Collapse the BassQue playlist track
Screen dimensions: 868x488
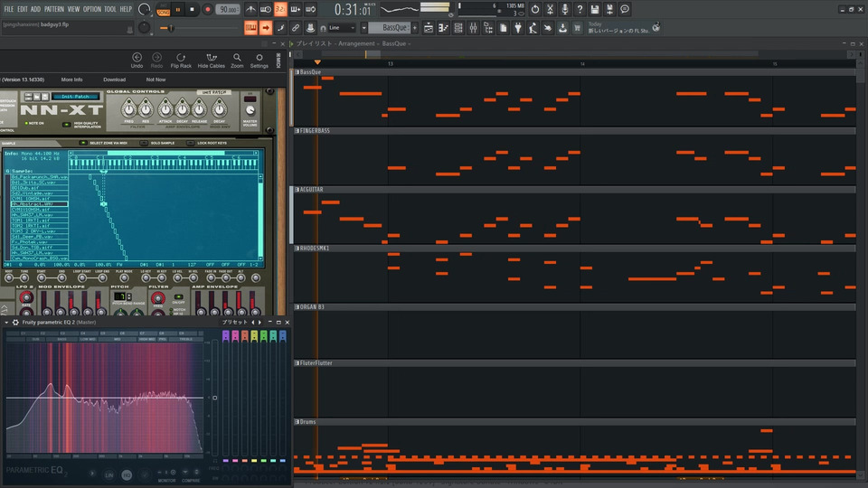click(297, 72)
